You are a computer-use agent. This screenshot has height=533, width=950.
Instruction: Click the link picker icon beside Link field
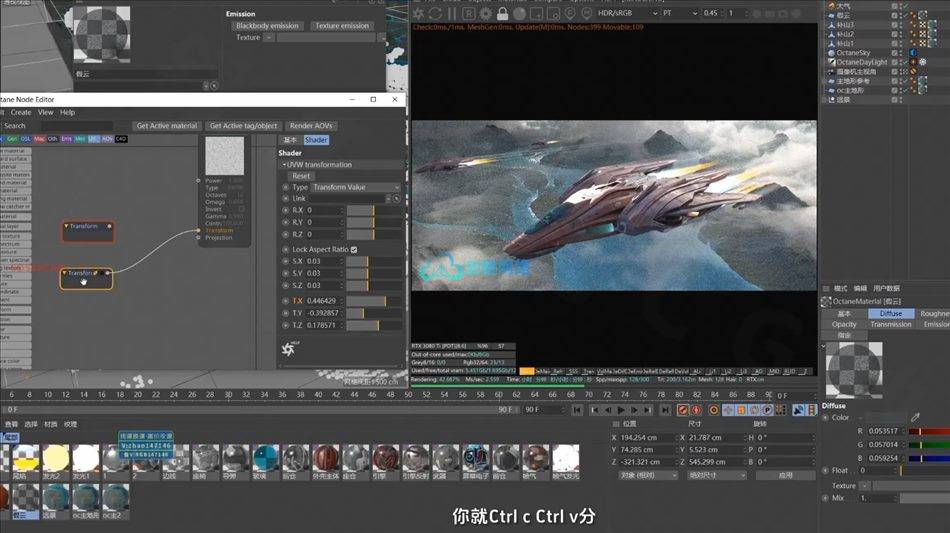click(397, 199)
